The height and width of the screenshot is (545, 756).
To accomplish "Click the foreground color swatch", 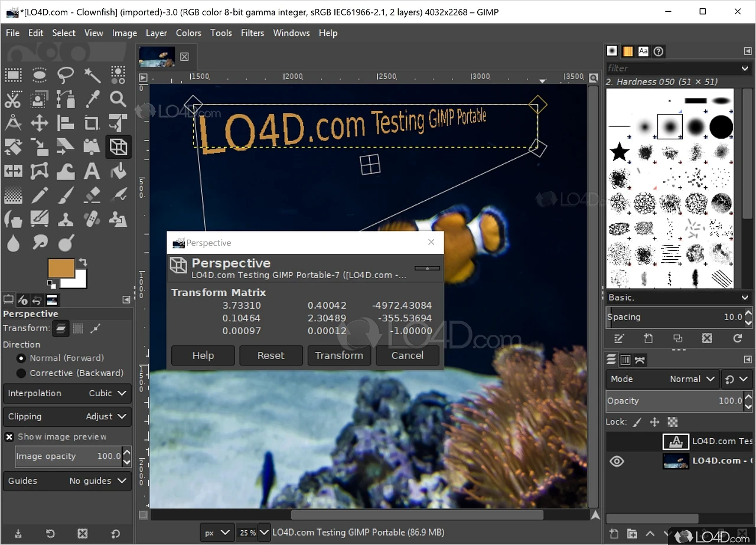I will 61,268.
